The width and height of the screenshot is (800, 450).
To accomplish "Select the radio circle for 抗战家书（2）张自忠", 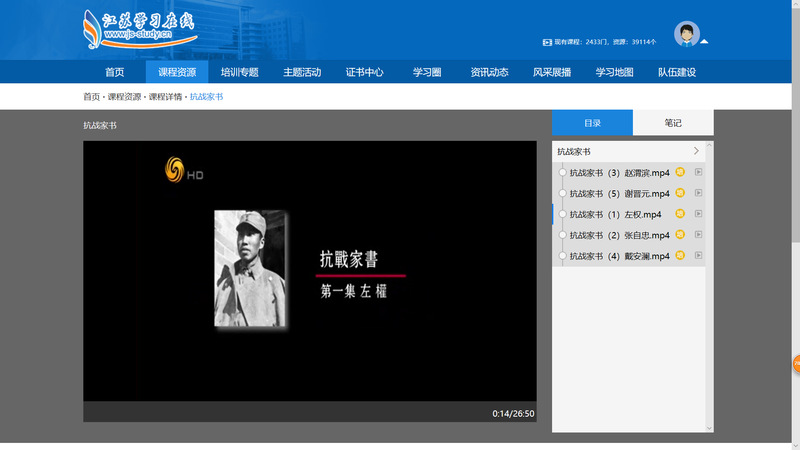I will (x=563, y=235).
